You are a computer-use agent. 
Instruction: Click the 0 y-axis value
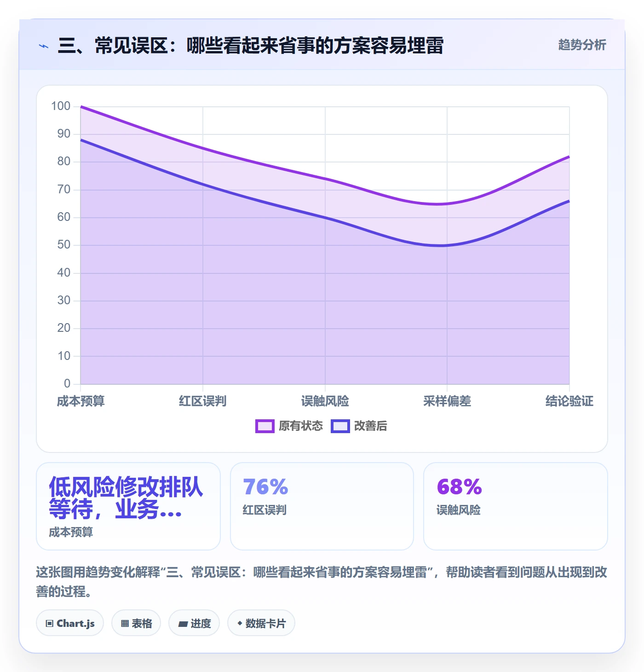pyautogui.click(x=67, y=383)
